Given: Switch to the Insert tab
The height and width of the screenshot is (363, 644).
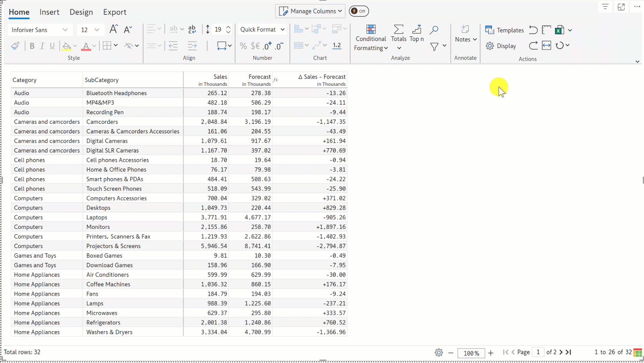Looking at the screenshot, I should (x=49, y=12).
